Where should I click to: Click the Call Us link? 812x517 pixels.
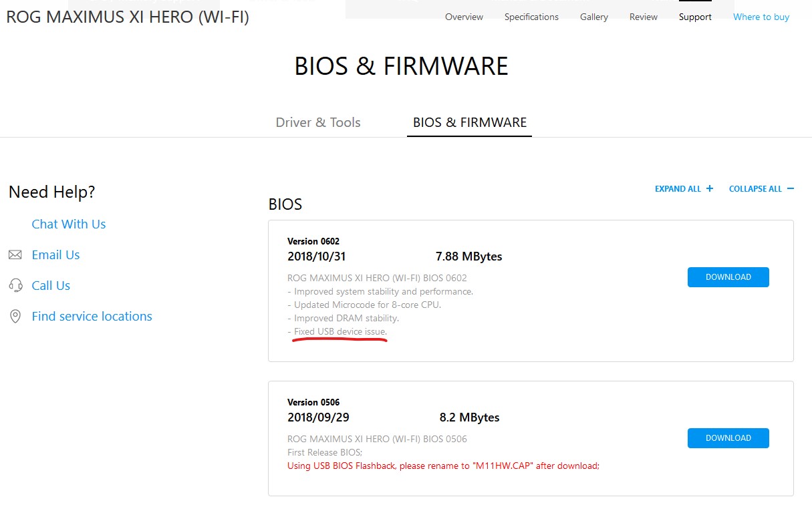tap(51, 286)
